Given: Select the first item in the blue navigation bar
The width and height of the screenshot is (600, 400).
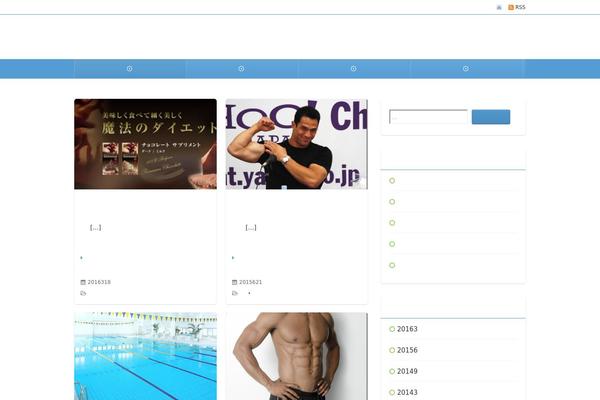Looking at the screenshot, I should (129, 69).
